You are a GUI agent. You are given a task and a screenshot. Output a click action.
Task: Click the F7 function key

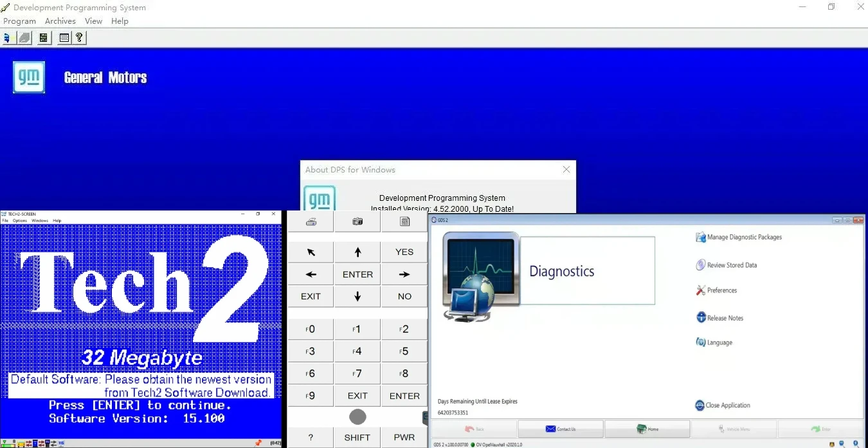(357, 374)
